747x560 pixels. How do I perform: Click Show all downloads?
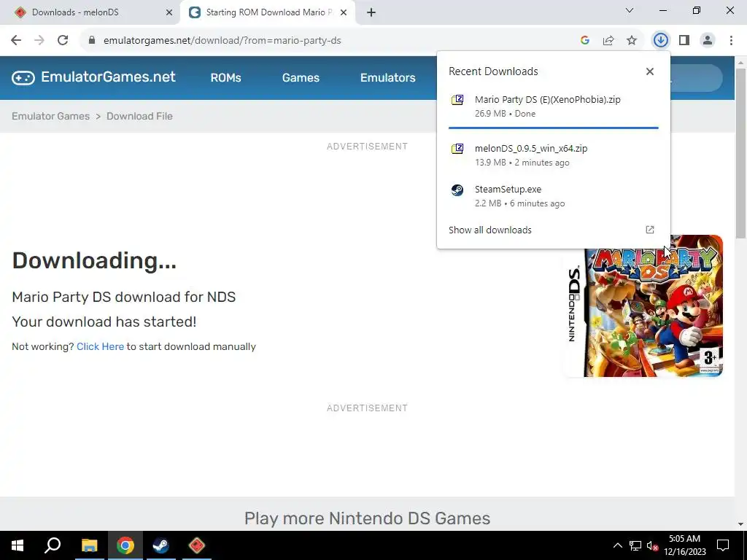[x=489, y=230]
